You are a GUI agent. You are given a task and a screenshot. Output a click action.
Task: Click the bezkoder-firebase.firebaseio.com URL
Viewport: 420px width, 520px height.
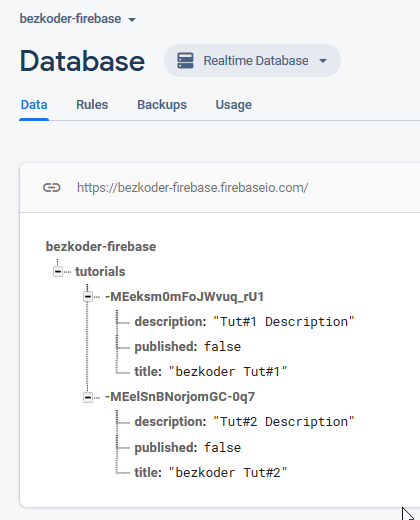[192, 188]
